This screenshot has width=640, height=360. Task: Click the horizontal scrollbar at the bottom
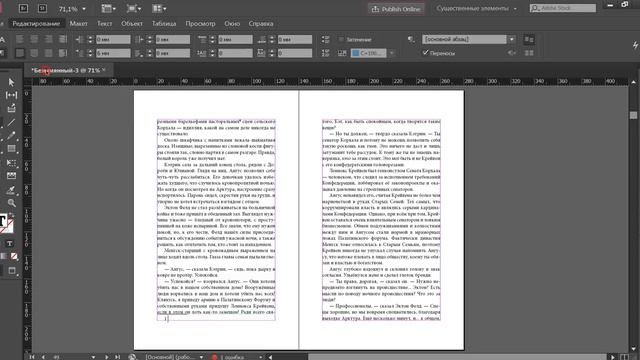point(457,357)
